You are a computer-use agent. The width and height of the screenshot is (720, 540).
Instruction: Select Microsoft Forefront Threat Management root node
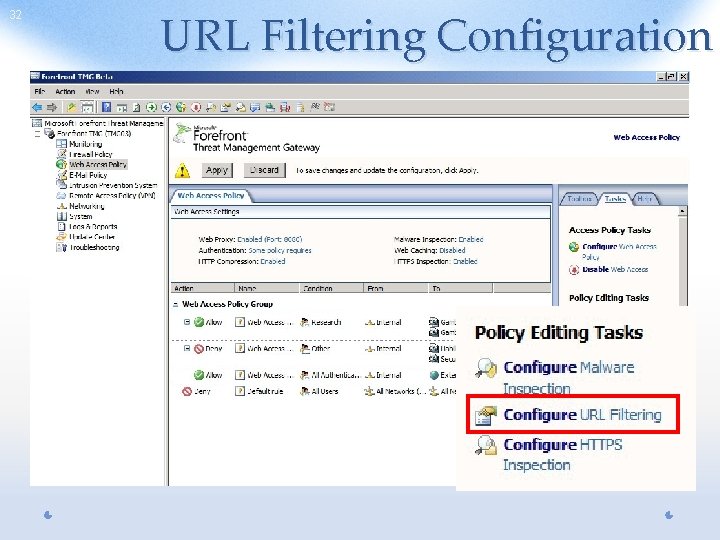tap(103, 123)
